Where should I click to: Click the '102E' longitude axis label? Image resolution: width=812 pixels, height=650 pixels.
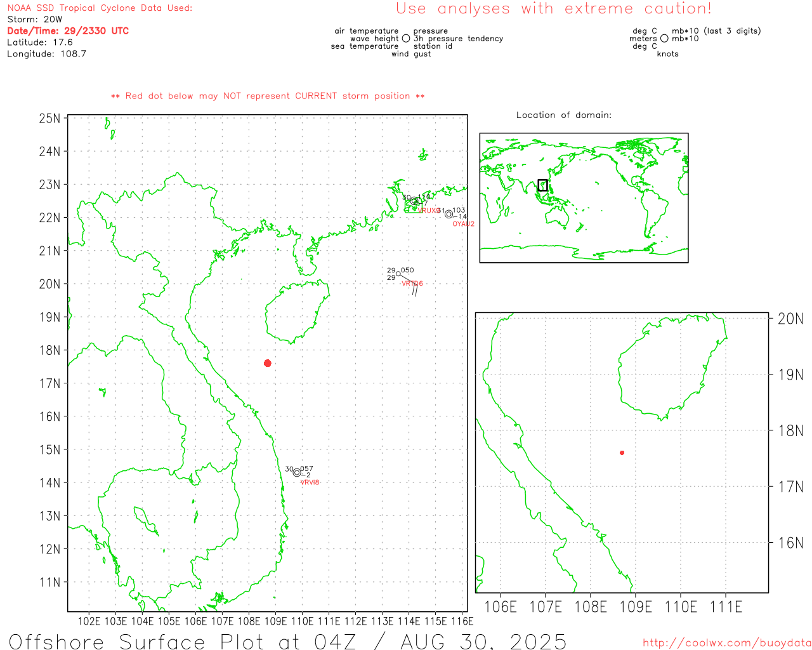pyautogui.click(x=89, y=621)
